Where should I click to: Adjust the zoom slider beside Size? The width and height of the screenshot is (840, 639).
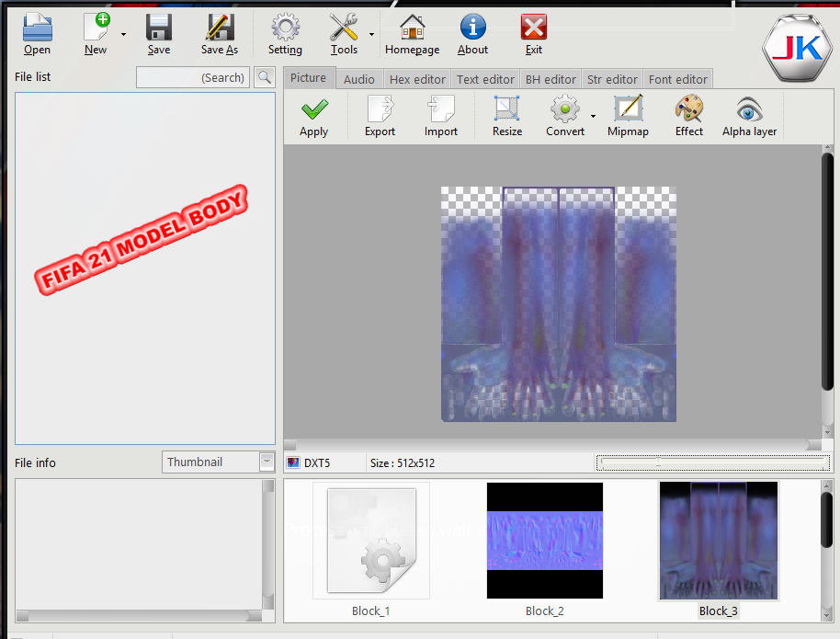[x=713, y=462]
